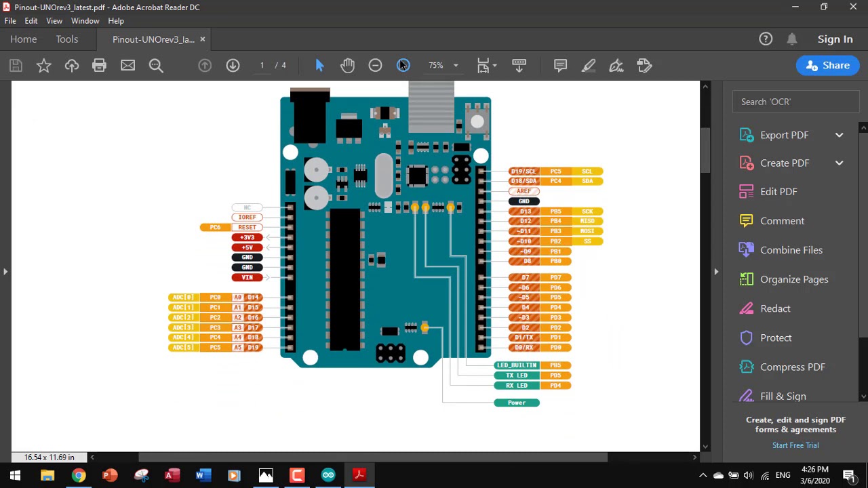
Task: Add the PDF to starred files
Action: 44,66
